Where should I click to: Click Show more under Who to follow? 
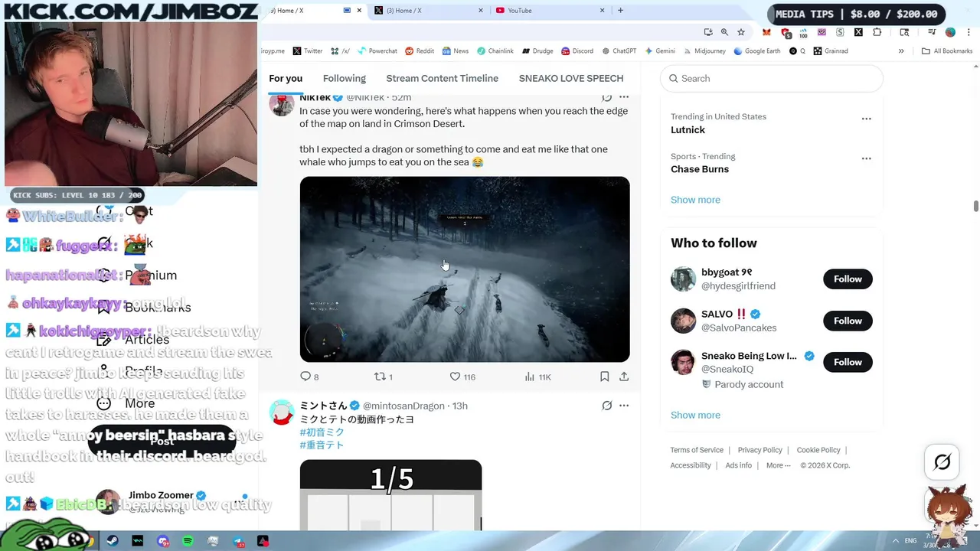click(695, 415)
